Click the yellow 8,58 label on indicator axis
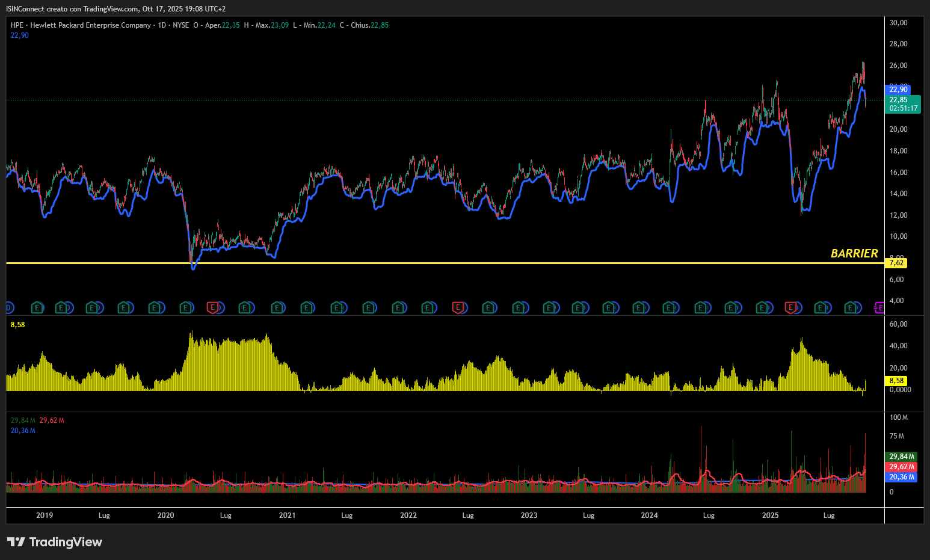The image size is (930, 560). (896, 381)
